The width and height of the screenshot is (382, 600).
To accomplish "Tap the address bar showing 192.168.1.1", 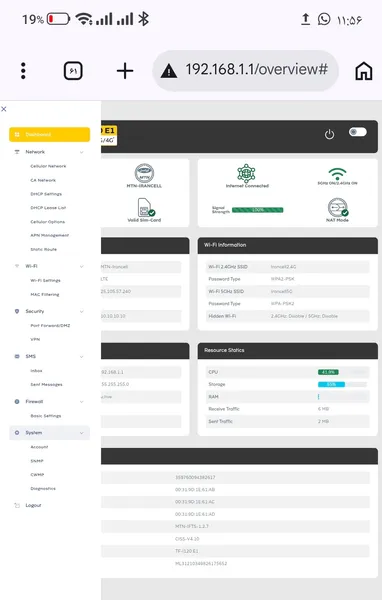I will 245,70.
